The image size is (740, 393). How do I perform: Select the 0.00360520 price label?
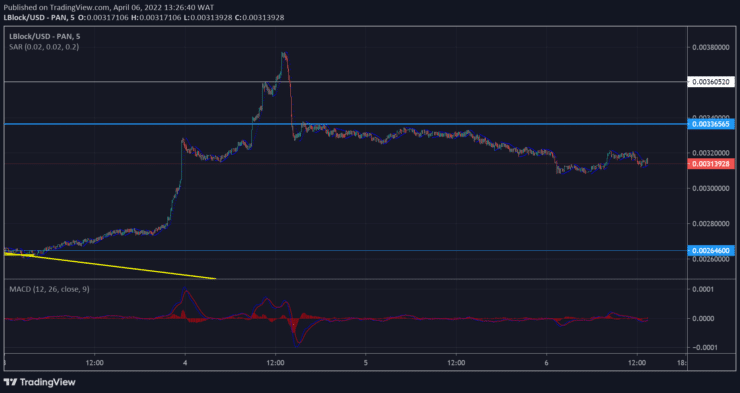[711, 82]
